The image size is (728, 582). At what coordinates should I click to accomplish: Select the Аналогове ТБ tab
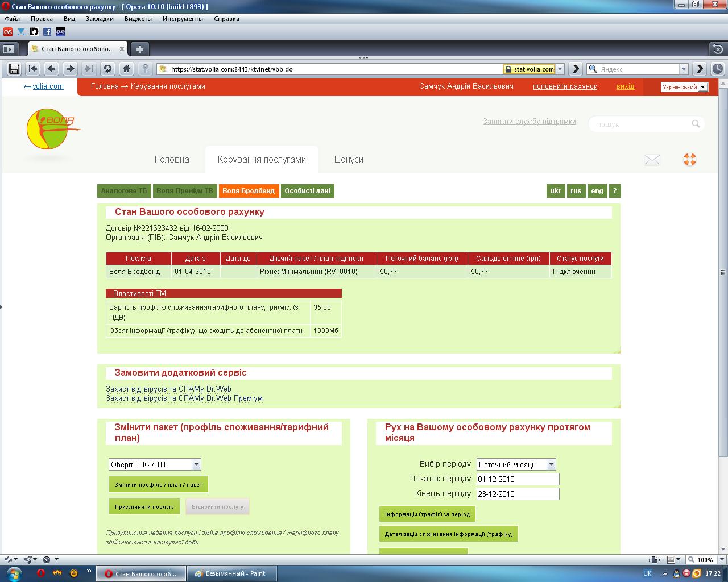[123, 191]
